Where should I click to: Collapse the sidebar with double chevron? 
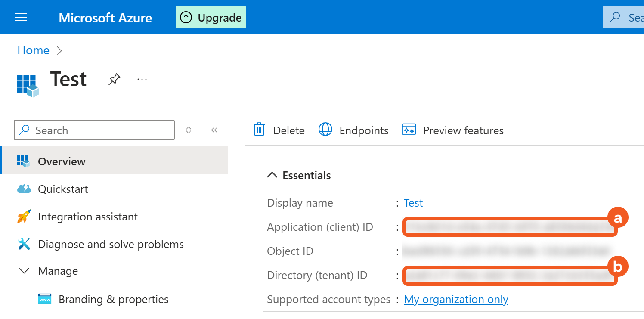click(214, 130)
